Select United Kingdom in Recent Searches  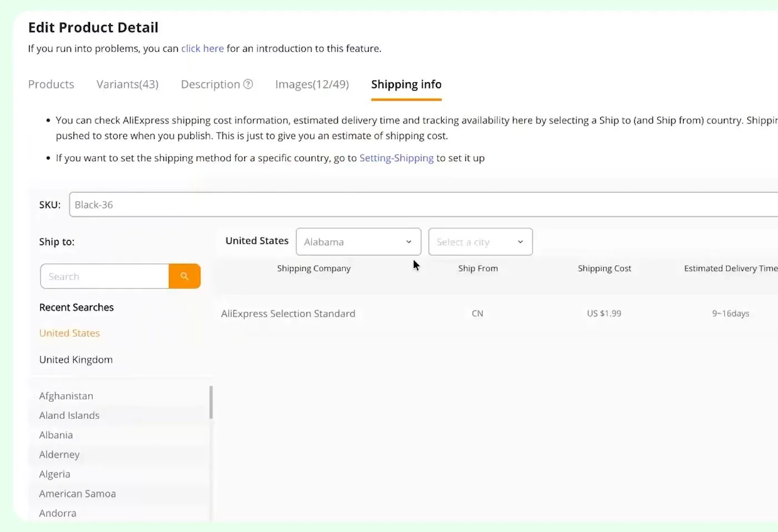point(76,360)
